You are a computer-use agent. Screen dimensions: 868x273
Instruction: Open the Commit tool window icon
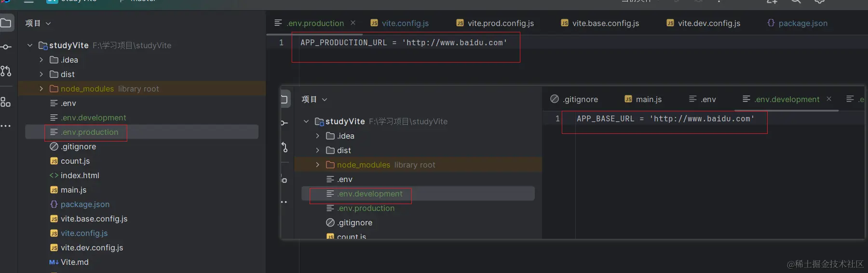(x=6, y=47)
